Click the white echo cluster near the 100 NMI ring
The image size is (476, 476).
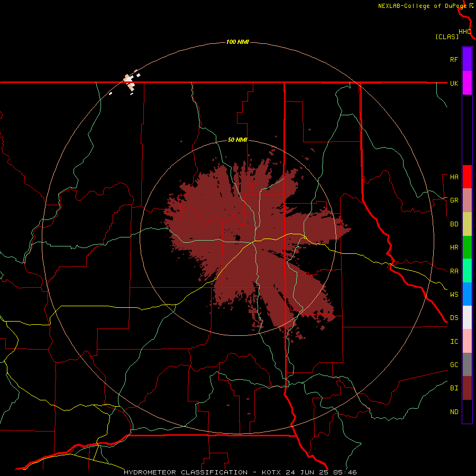click(130, 79)
